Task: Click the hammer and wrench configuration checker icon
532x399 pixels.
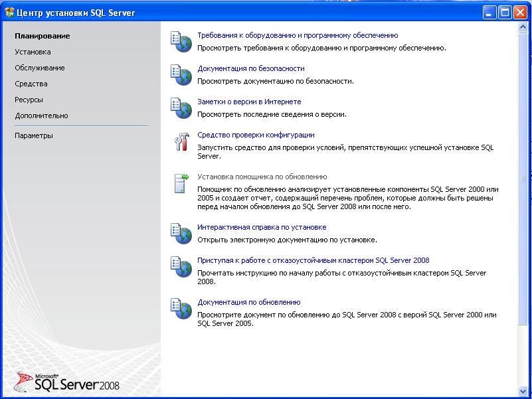Action: pos(182,141)
